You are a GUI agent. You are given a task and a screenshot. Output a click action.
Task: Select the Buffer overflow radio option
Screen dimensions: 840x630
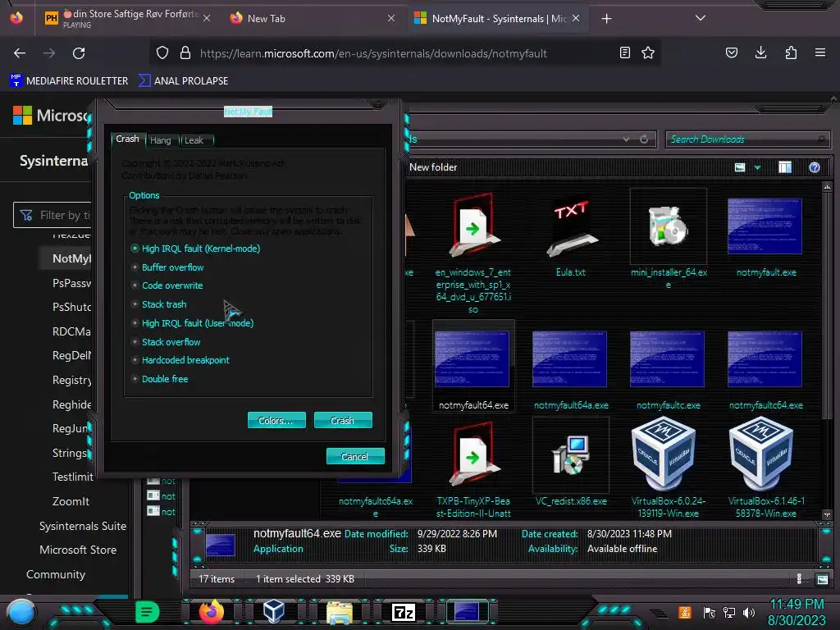(x=167, y=267)
